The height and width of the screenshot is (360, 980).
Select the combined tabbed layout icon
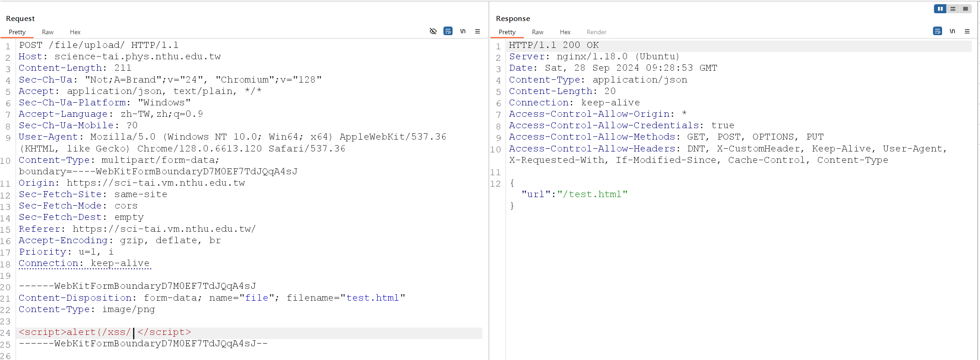[965, 9]
